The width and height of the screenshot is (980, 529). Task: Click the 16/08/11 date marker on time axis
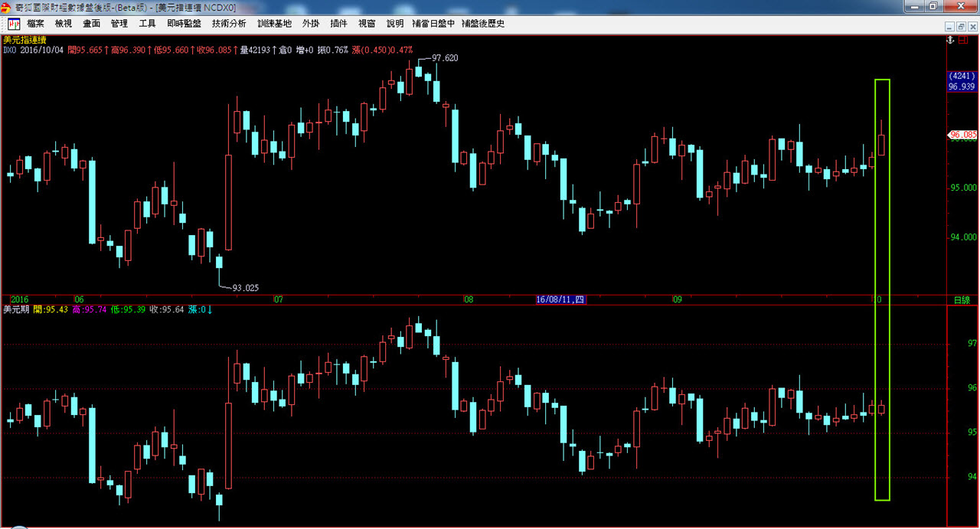[x=560, y=299]
